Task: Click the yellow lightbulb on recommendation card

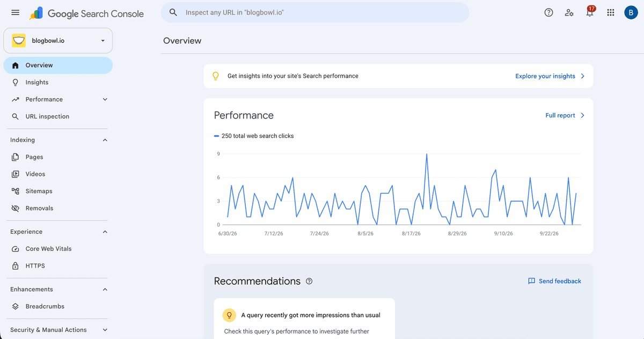Action: tap(230, 315)
